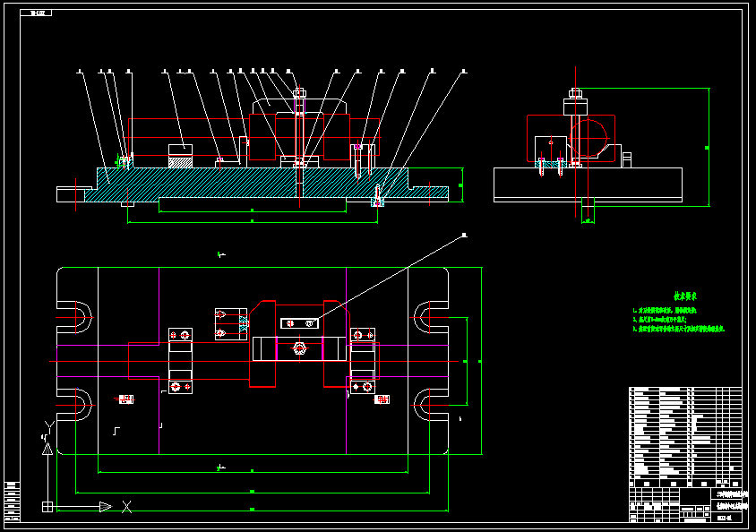756x532 pixels.
Task: Select the two-hole plate above the central hex nut
Action: click(x=299, y=322)
